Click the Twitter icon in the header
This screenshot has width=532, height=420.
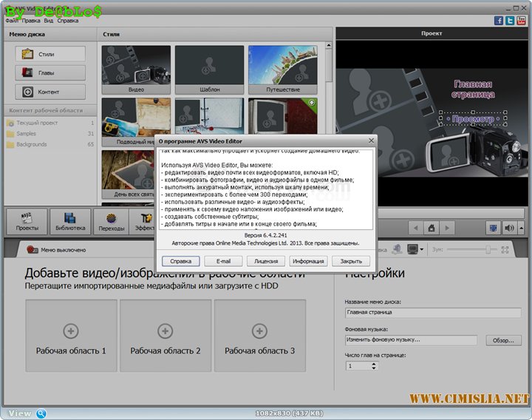[511, 21]
